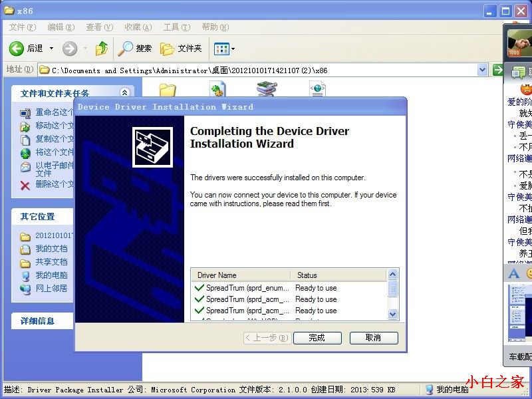Go up one folder level
Image resolution: width=532 pixels, height=399 pixels.
102,49
